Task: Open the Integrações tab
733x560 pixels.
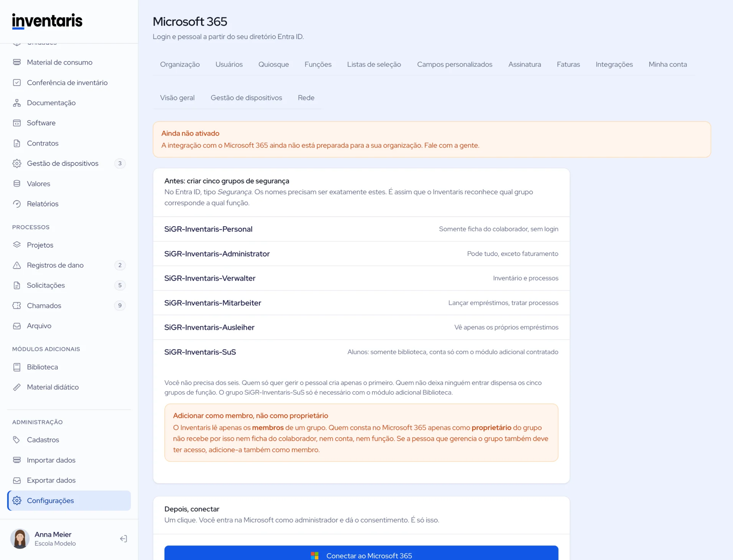Action: pos(614,65)
